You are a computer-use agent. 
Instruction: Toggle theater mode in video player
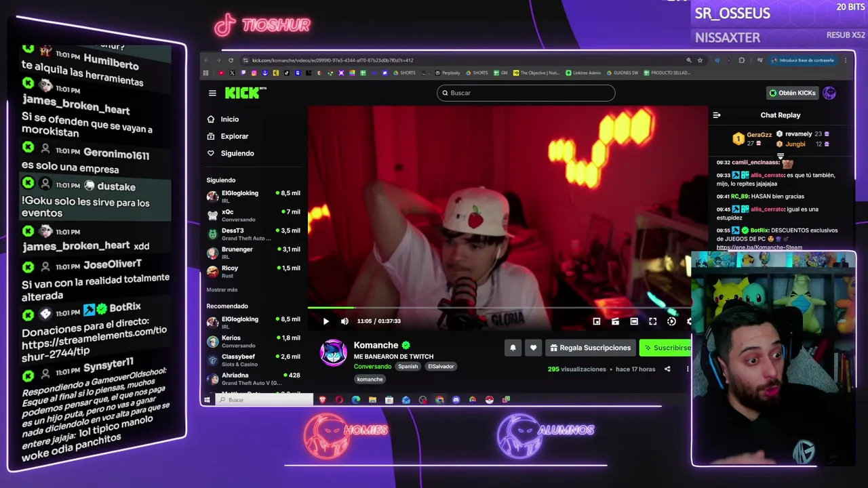tap(634, 321)
